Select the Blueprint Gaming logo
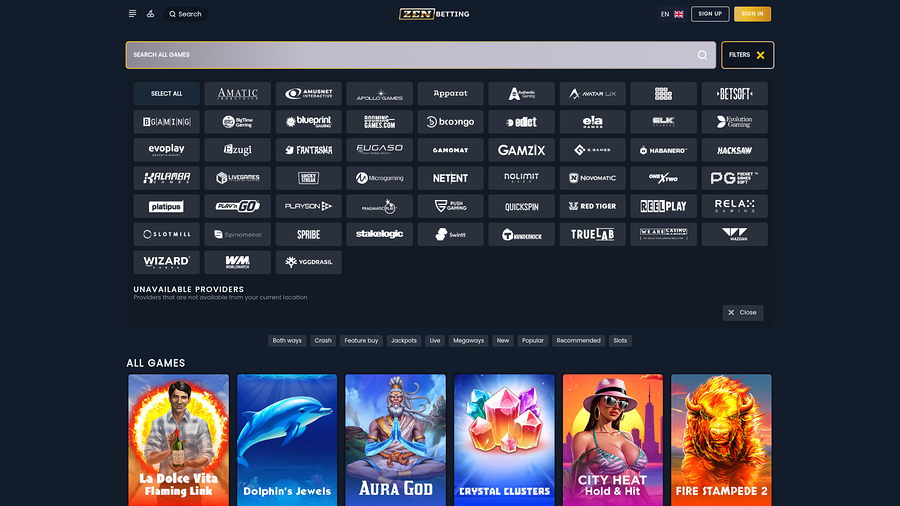This screenshot has width=900, height=506. click(308, 122)
